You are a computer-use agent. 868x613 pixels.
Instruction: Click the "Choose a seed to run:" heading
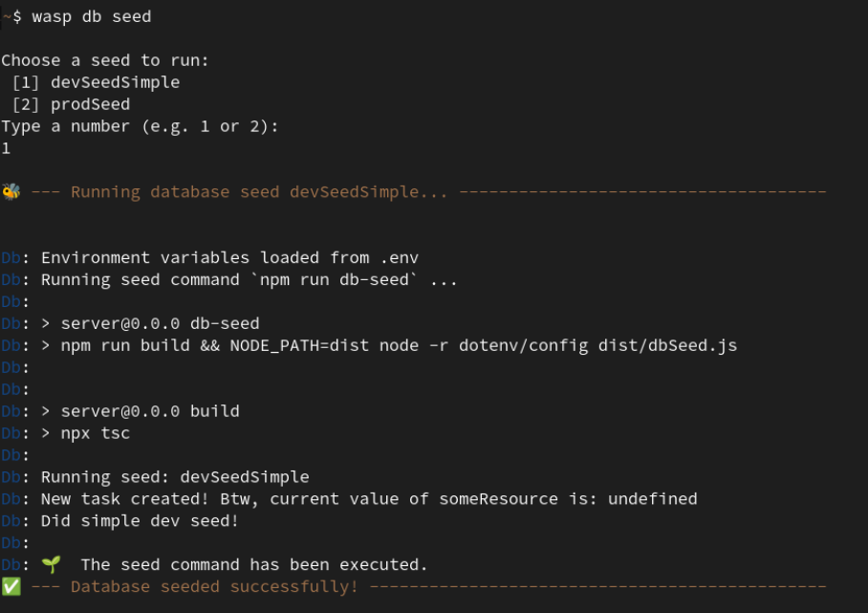[x=105, y=60]
